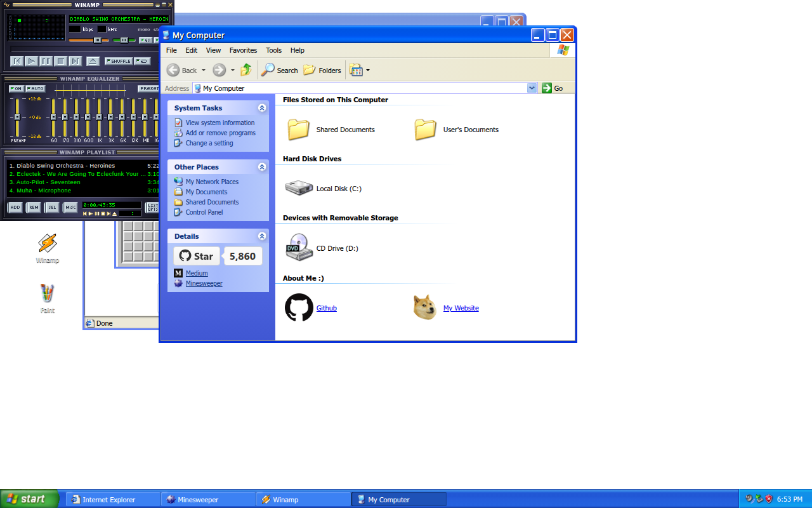Select 'Diablo Swing Orchestra - Heroines' playlist track
Viewport: 812px width, 508px height.
pyautogui.click(x=84, y=166)
